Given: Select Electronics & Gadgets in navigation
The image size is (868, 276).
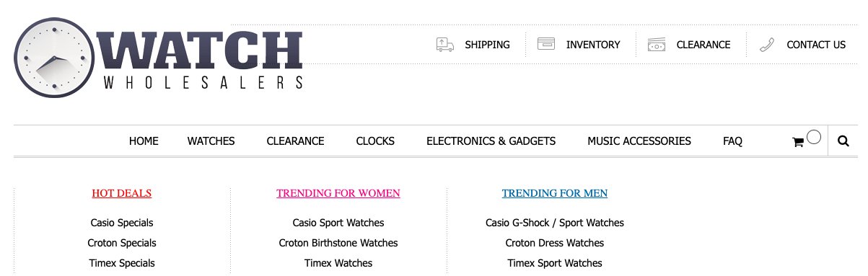Looking at the screenshot, I should (491, 141).
